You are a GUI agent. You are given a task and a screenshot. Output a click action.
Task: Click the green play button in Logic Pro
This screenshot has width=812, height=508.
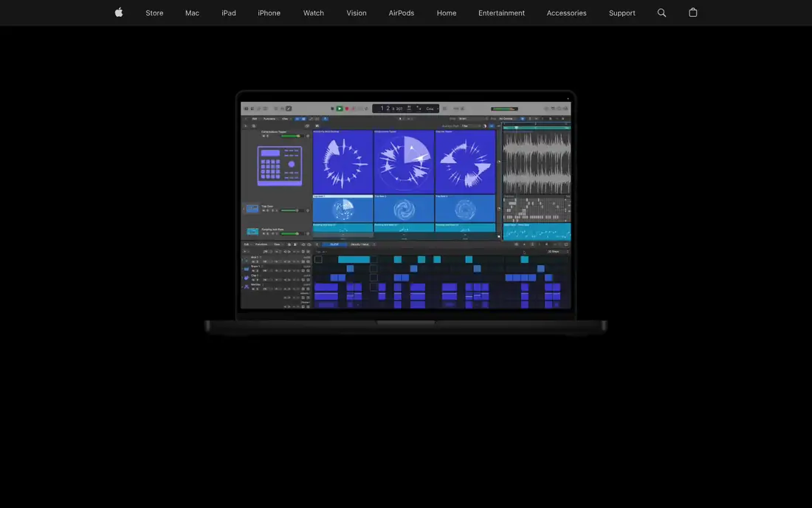coord(340,109)
